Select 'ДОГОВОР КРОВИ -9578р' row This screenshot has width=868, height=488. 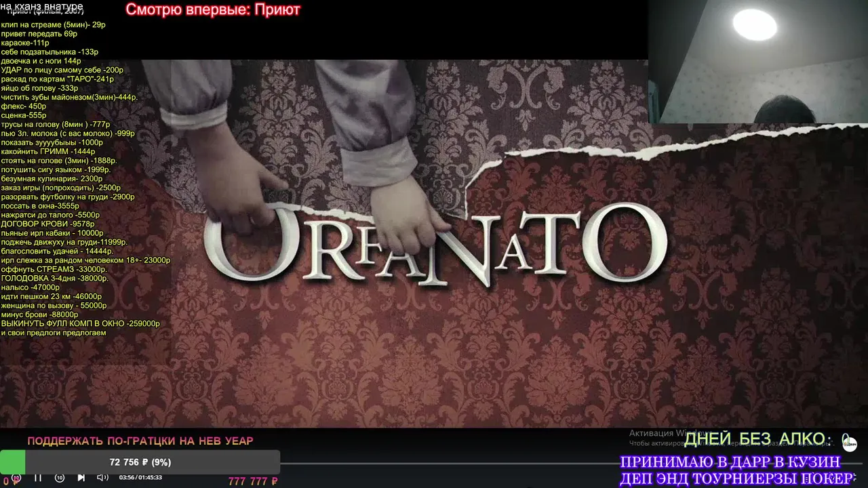[48, 224]
